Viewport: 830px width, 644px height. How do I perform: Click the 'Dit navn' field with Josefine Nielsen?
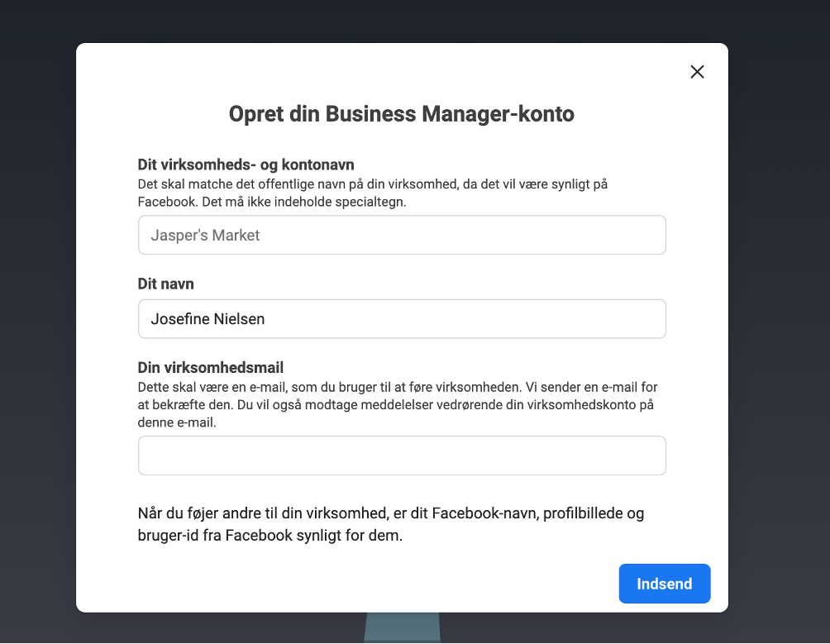pyautogui.click(x=402, y=319)
